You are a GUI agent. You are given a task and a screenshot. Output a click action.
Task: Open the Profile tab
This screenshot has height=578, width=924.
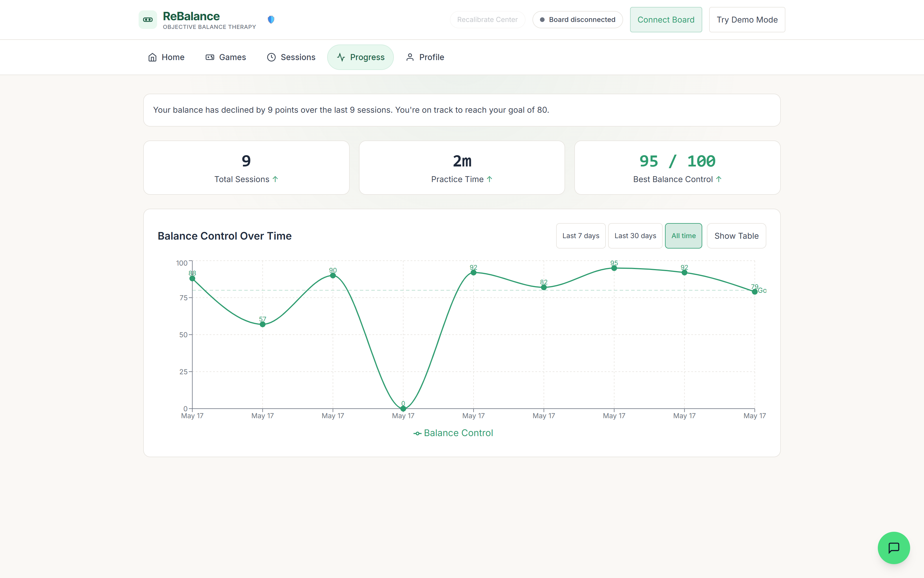tap(425, 57)
